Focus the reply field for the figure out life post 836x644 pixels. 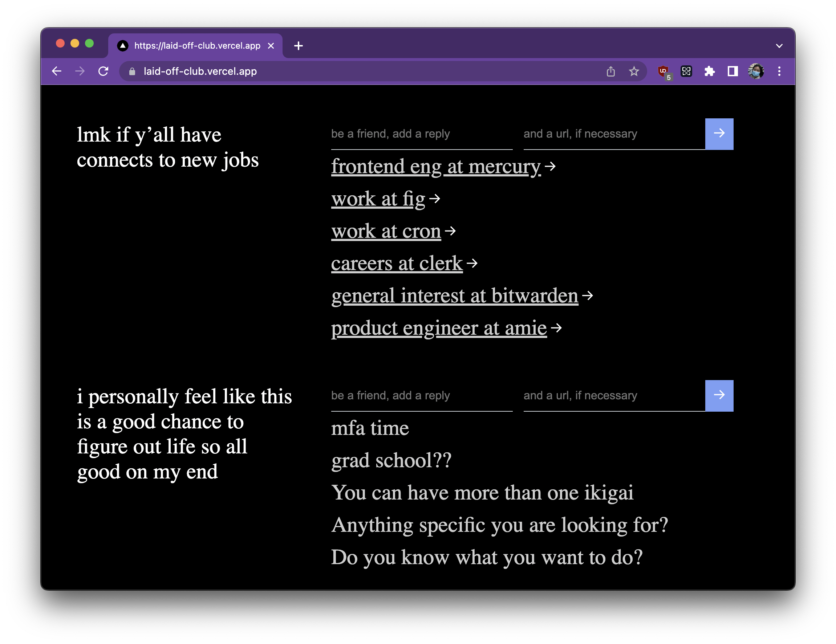[x=421, y=396]
